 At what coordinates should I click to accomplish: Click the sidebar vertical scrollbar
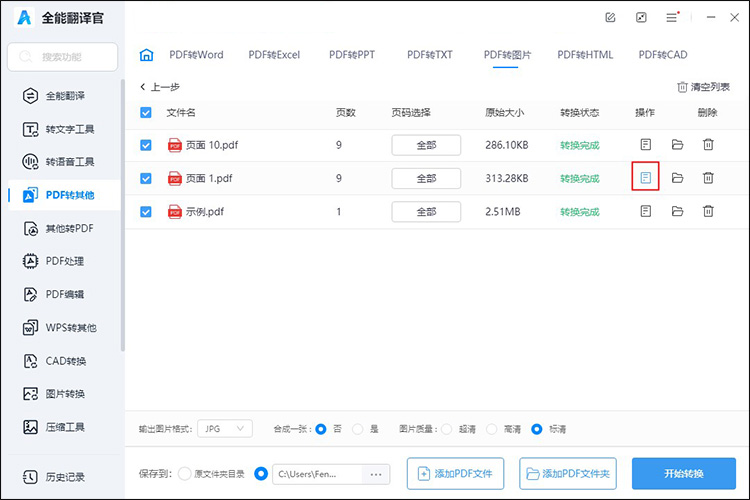pyautogui.click(x=123, y=215)
